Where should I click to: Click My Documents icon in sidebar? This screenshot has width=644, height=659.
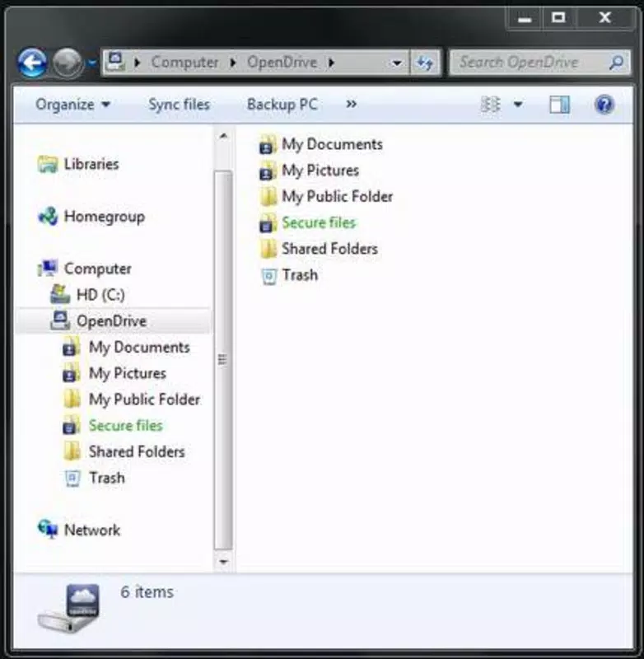pos(72,347)
